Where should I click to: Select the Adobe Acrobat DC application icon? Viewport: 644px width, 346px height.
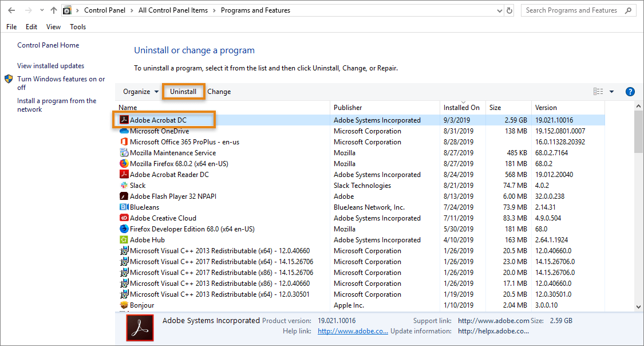coord(124,120)
